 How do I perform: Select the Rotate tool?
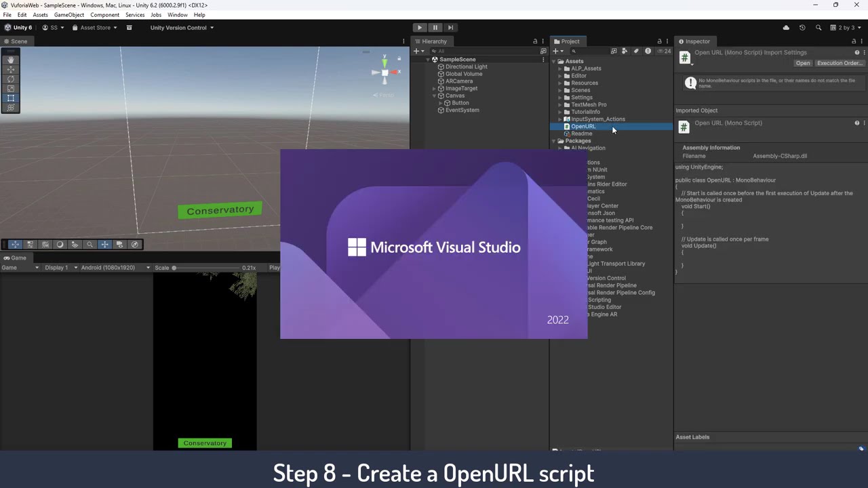(x=10, y=79)
